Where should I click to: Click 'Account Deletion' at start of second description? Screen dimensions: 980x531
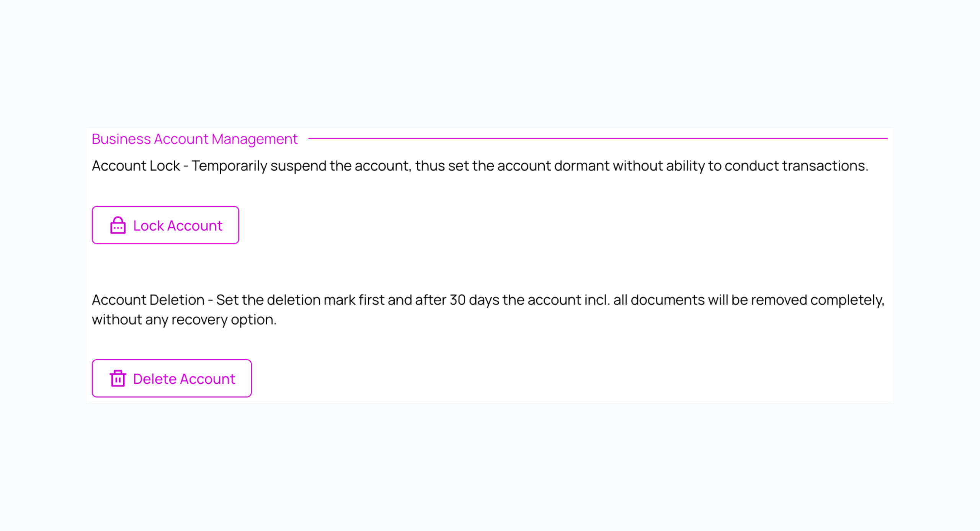point(148,300)
